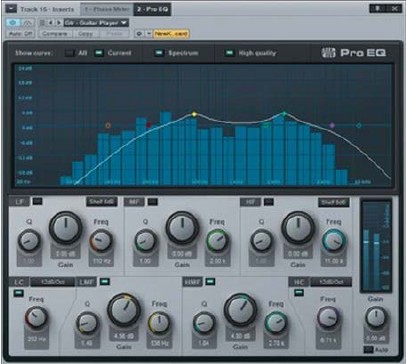Enable the MF band toggle

(153, 202)
